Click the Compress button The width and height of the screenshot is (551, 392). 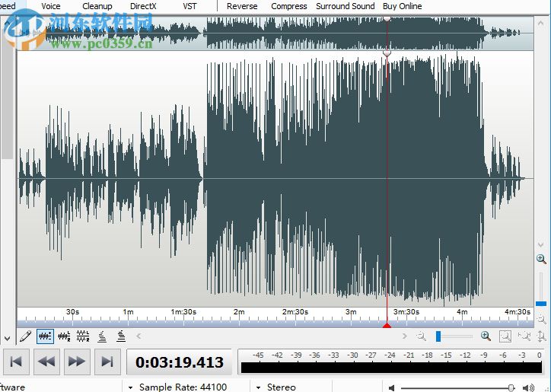coord(289,6)
